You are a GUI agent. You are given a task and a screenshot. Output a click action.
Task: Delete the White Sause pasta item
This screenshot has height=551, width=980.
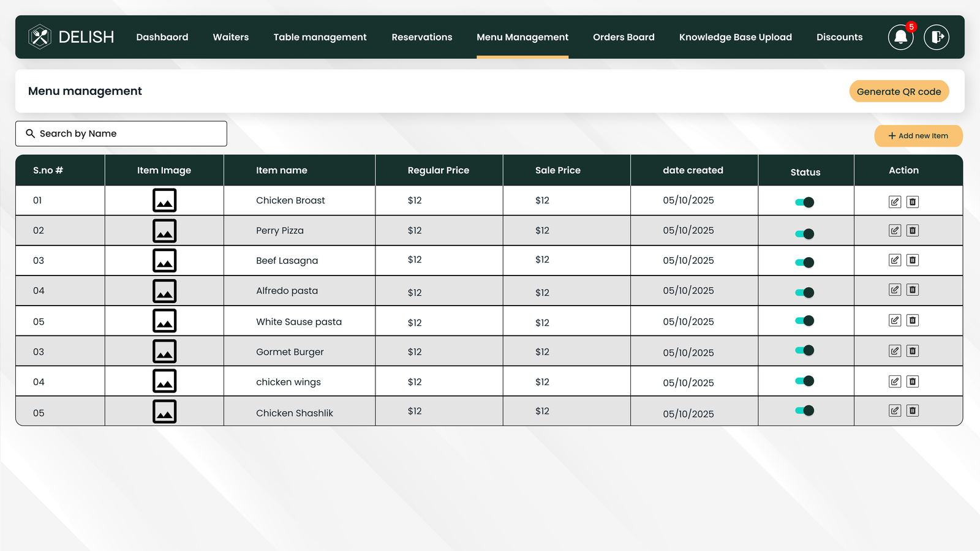[x=913, y=320]
